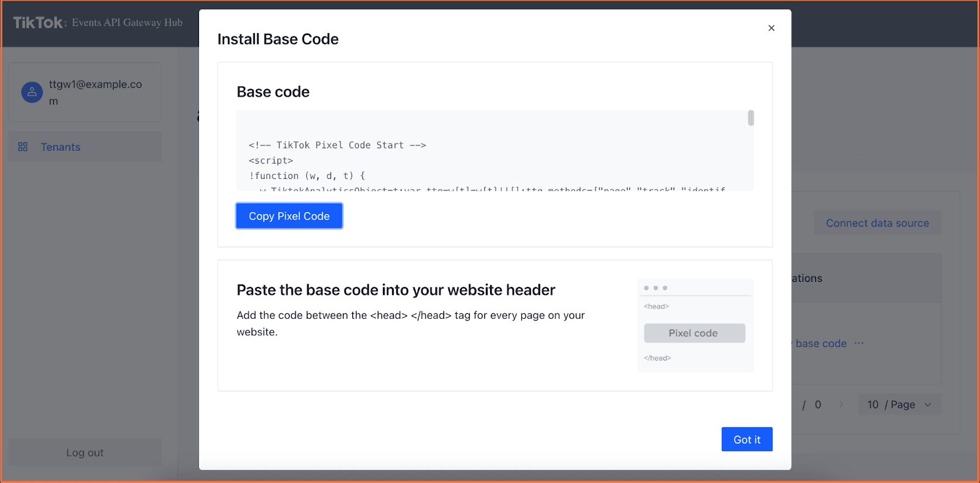Click Connect data source in background page
The image size is (980, 483).
(x=877, y=223)
